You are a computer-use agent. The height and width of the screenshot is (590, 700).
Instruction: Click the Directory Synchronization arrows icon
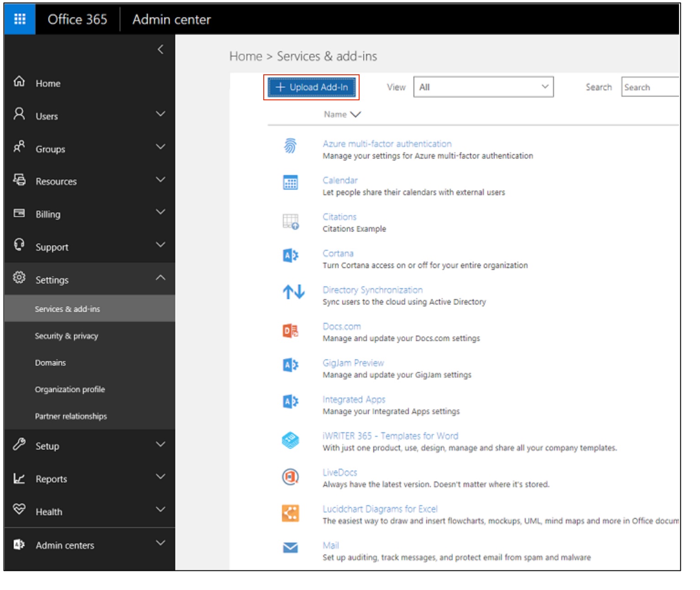293,292
